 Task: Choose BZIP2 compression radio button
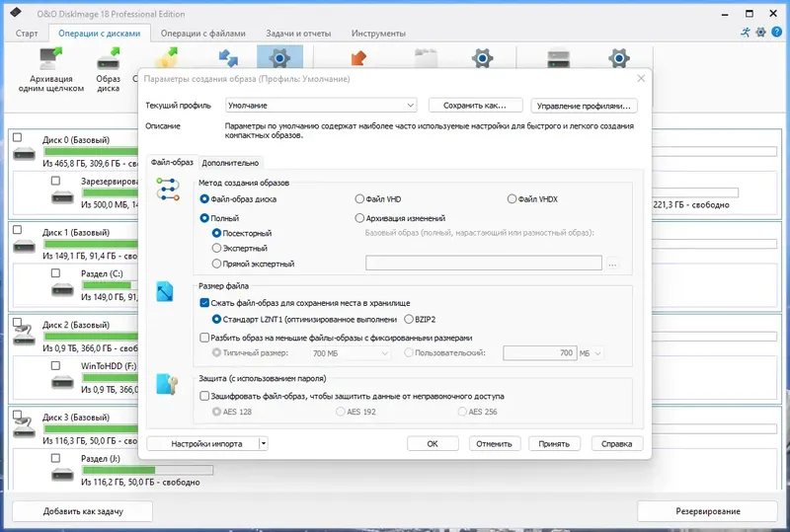[409, 319]
